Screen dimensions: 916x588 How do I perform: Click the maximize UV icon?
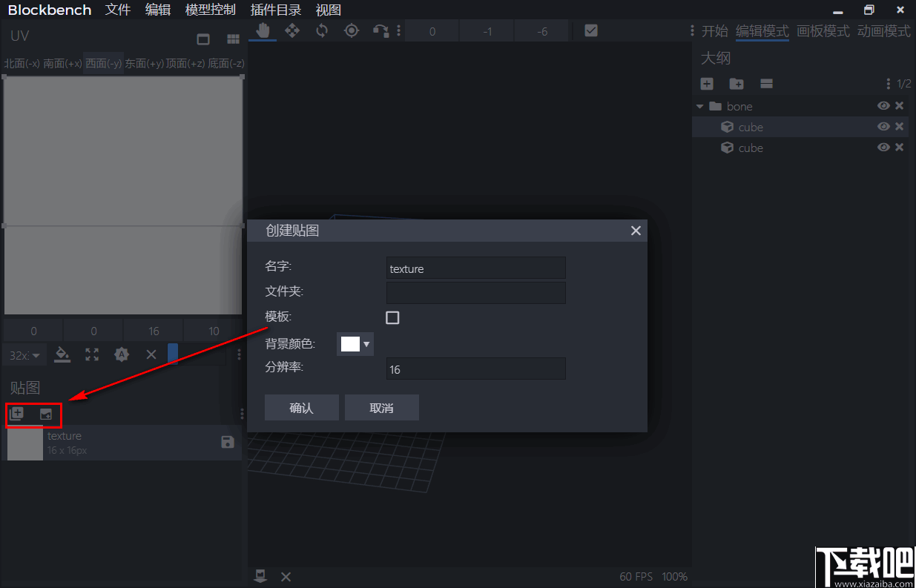pos(92,354)
